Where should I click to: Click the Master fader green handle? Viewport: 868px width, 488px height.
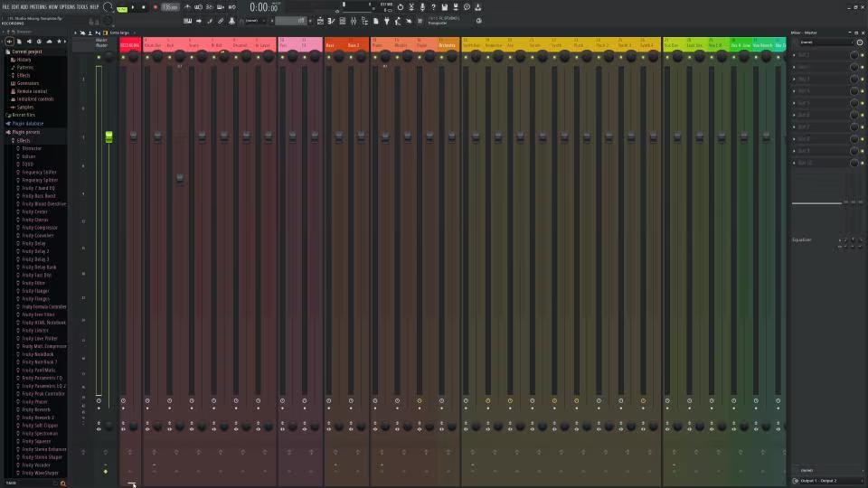click(109, 136)
